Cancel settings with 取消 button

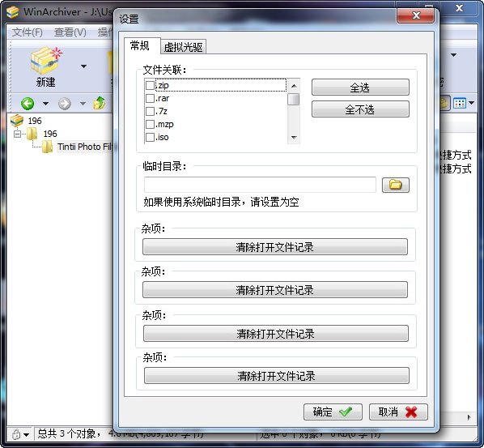[x=398, y=412]
